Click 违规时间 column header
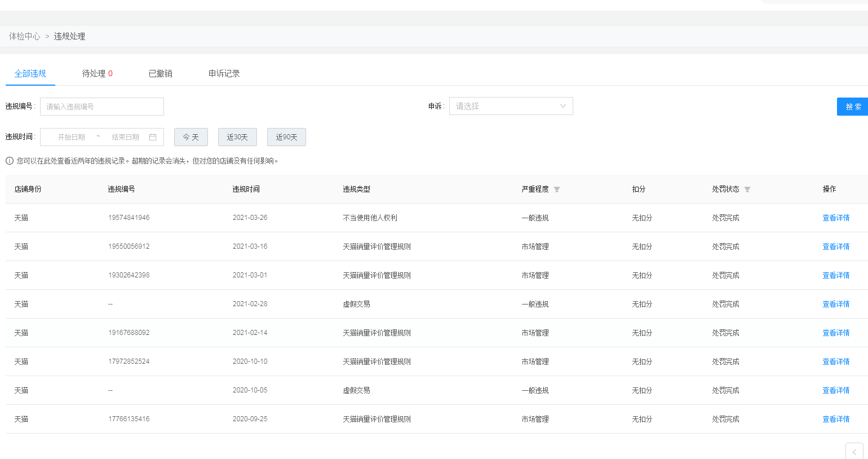The height and width of the screenshot is (459, 868). tap(246, 189)
